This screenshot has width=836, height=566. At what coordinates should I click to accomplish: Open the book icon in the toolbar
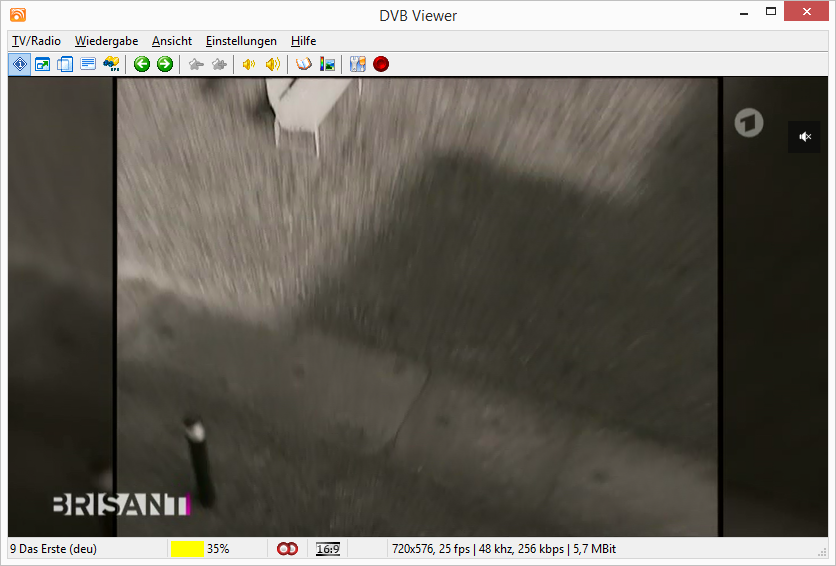pos(304,64)
